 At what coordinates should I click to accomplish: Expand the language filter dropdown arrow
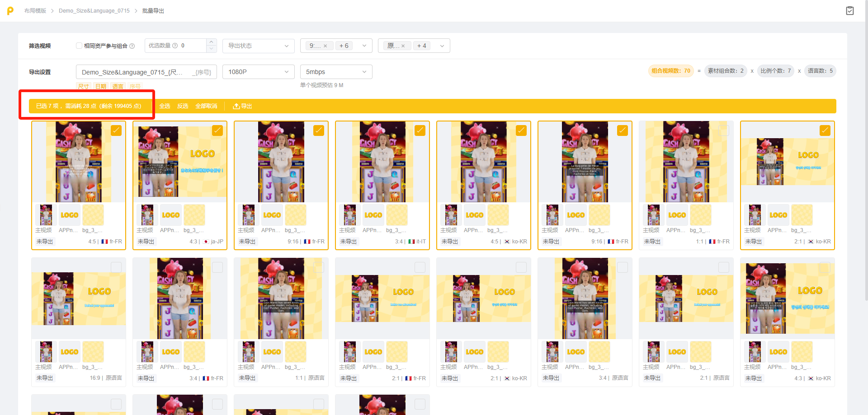tap(442, 46)
